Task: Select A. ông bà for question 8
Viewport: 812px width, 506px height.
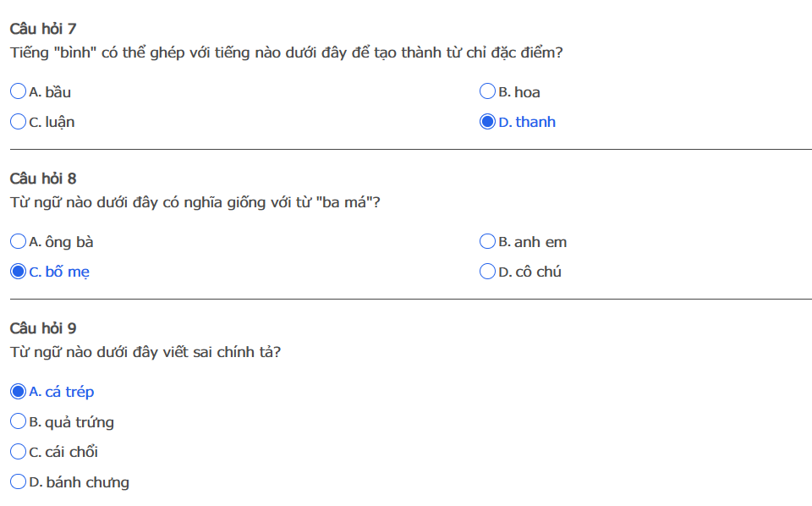Action: tap(18, 242)
